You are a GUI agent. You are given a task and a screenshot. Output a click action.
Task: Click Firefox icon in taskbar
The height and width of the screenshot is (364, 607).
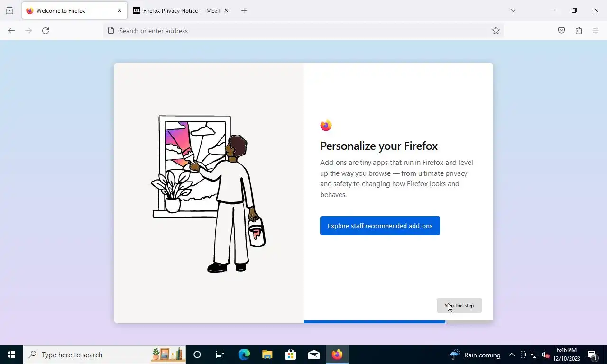pyautogui.click(x=337, y=355)
